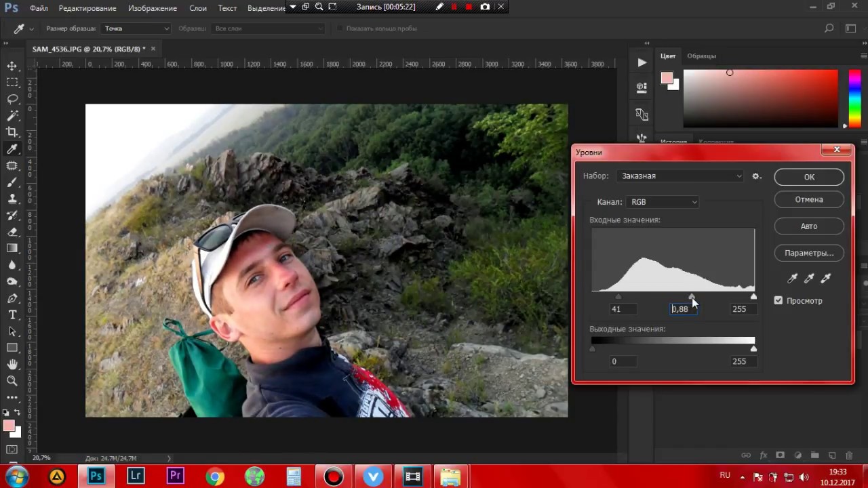This screenshot has width=868, height=488.
Task: Open Параметры options button
Action: tap(809, 253)
